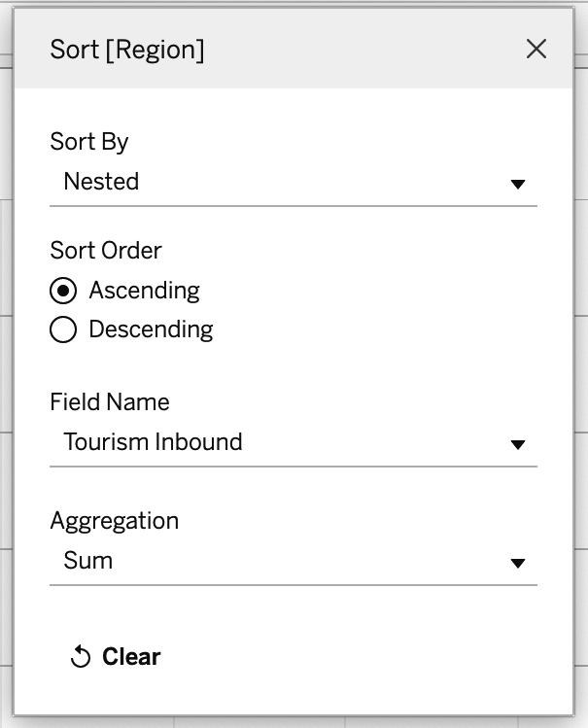Click the Aggregation label
The height and width of the screenshot is (728, 588).
114,521
